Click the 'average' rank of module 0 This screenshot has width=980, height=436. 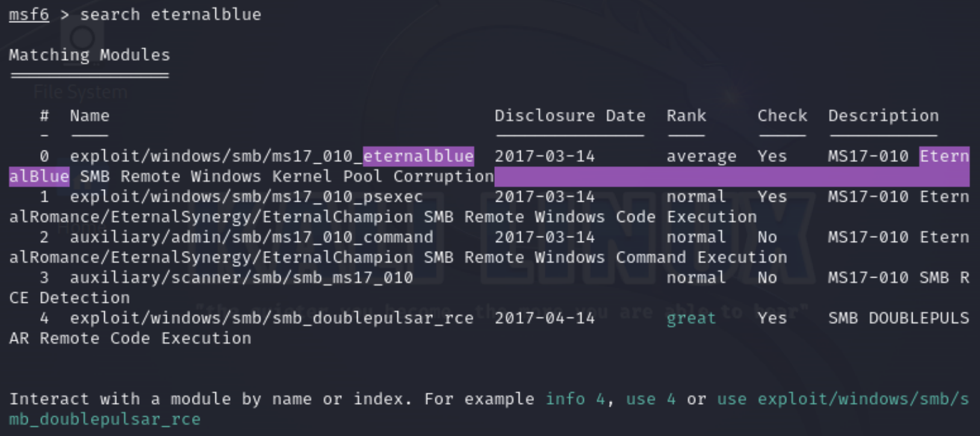click(x=701, y=157)
